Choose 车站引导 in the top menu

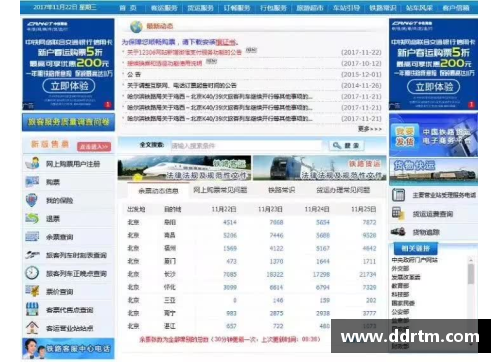[346, 8]
